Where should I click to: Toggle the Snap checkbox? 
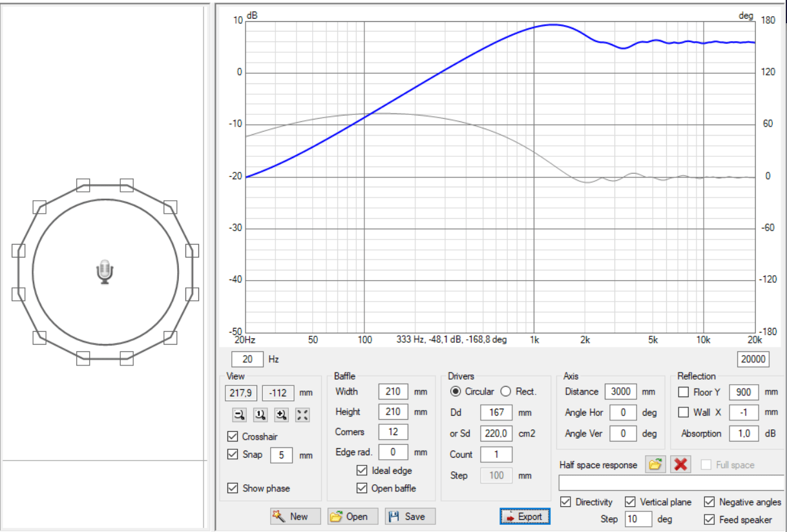pyautogui.click(x=233, y=455)
